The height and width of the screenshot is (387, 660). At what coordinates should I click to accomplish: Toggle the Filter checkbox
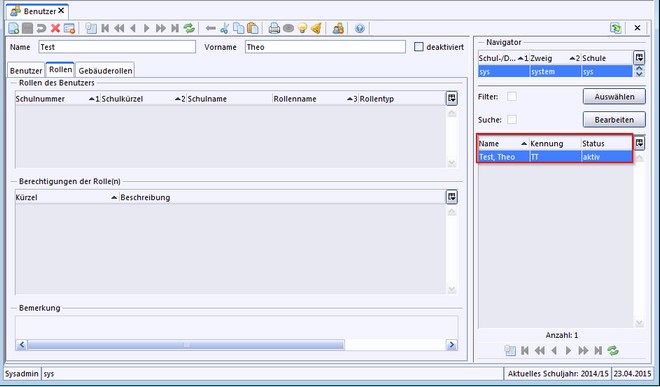tap(512, 97)
